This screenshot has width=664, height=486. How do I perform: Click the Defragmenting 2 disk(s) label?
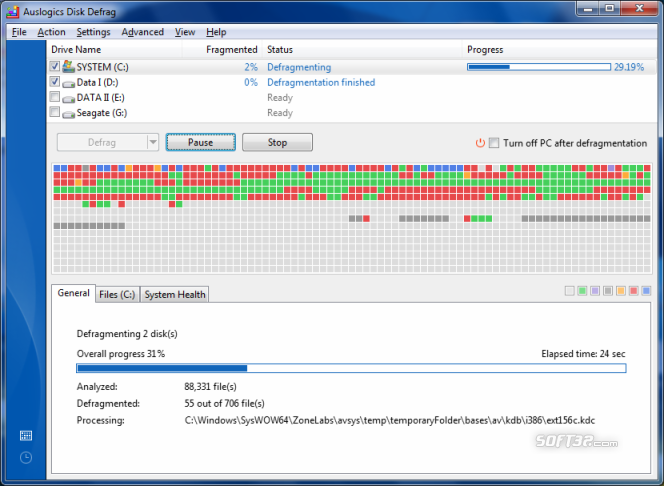coord(127,334)
